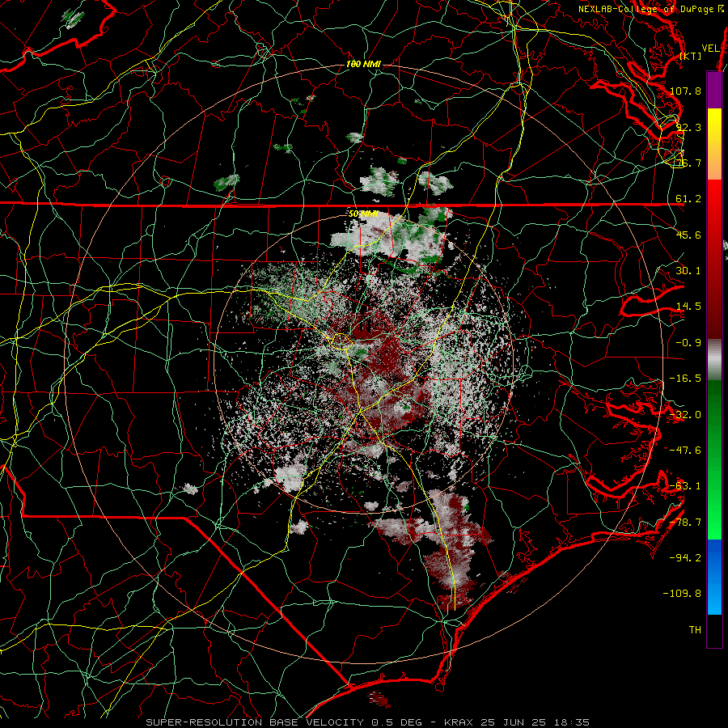Screen dimensions: 728x728
Task: Click the 92.3 velocity scale value
Action: point(688,127)
